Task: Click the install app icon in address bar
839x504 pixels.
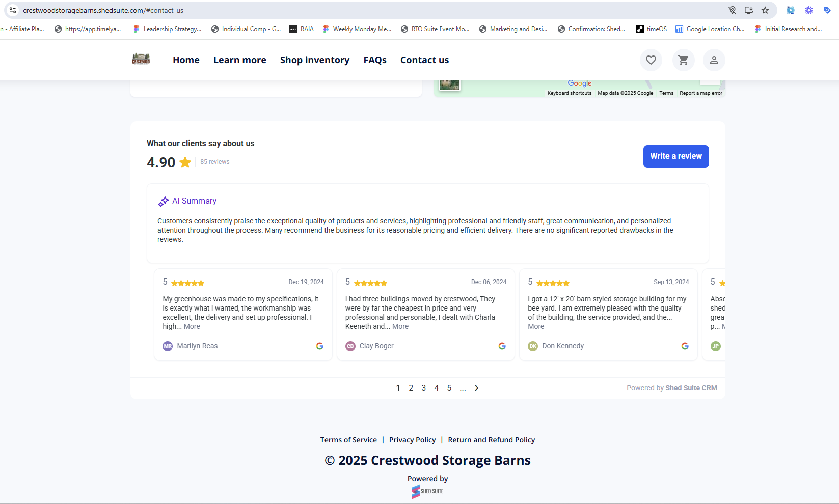Action: click(748, 10)
